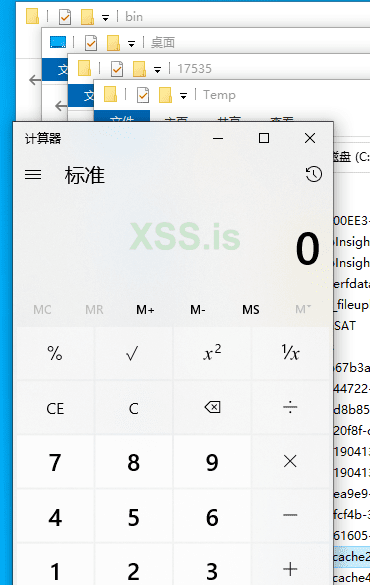Screen dimensions: 370x585
Task: Select the item beginning 61605 in Temp list
Action: 351,535
